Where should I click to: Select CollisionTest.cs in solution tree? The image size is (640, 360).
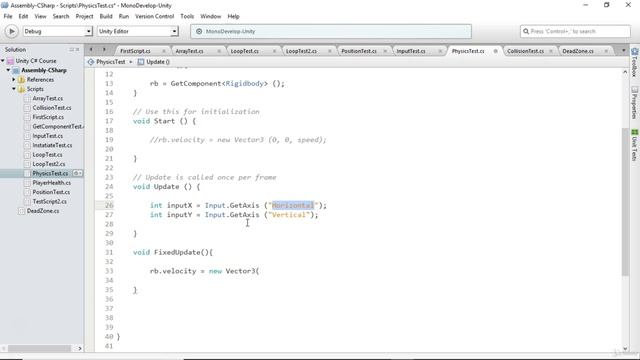tap(51, 108)
